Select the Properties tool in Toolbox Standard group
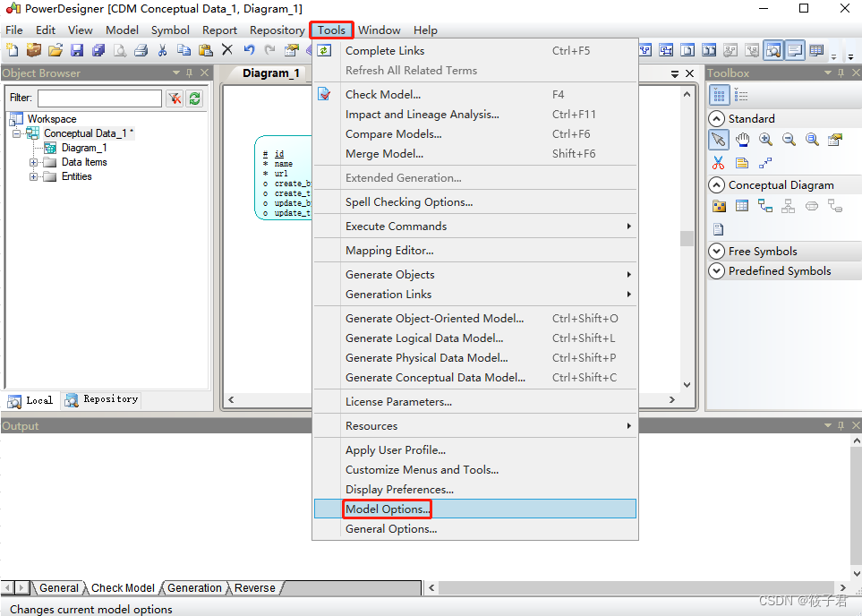 click(x=835, y=140)
